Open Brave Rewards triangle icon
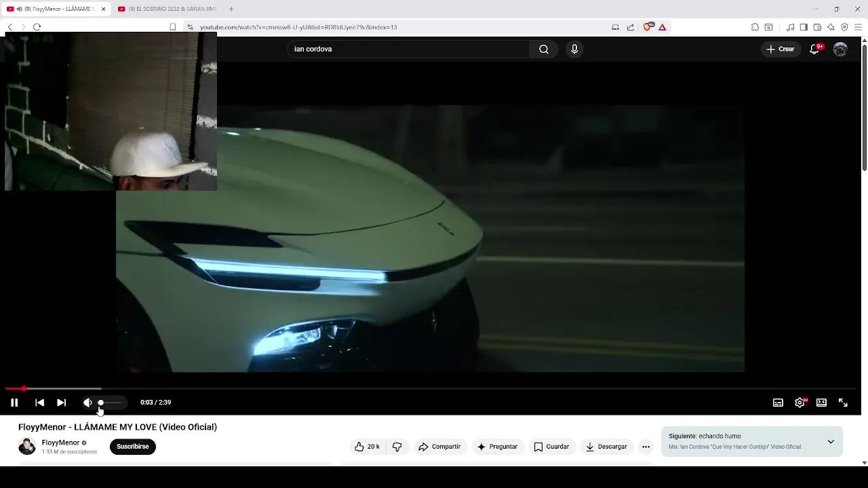 coord(663,27)
